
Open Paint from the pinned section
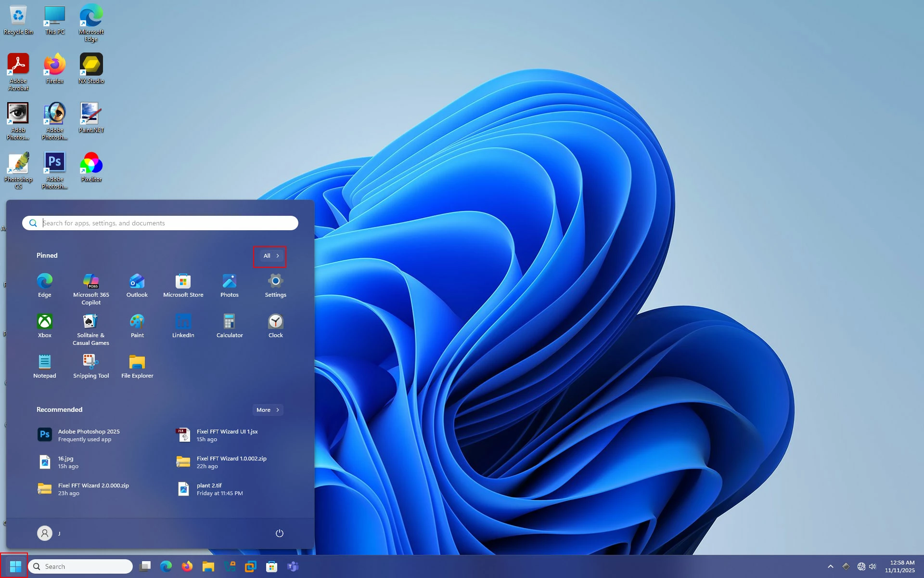pyautogui.click(x=137, y=326)
